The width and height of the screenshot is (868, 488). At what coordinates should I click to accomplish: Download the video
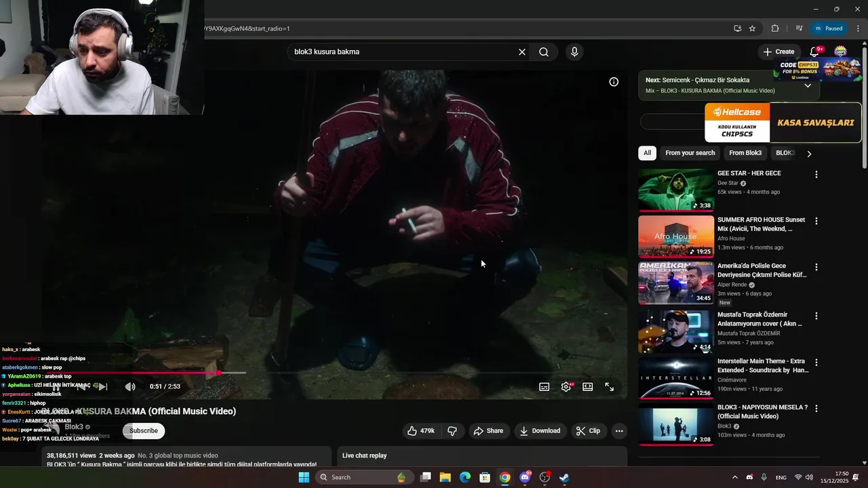(x=540, y=430)
